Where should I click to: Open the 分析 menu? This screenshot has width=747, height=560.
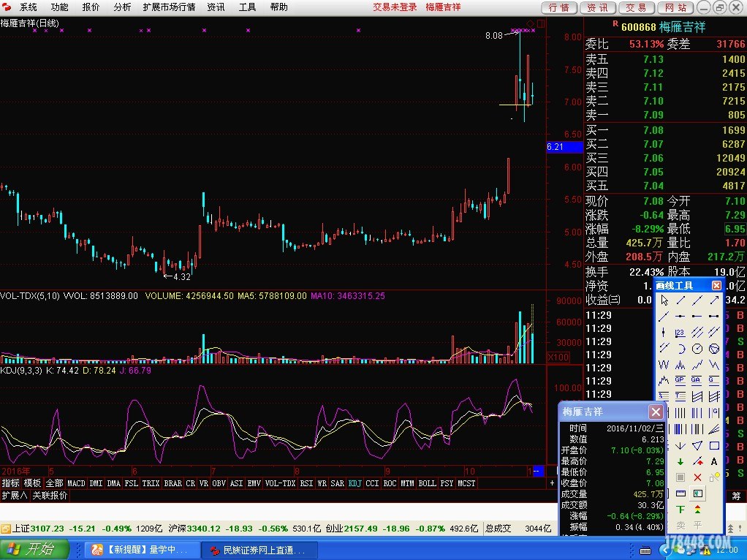(122, 7)
